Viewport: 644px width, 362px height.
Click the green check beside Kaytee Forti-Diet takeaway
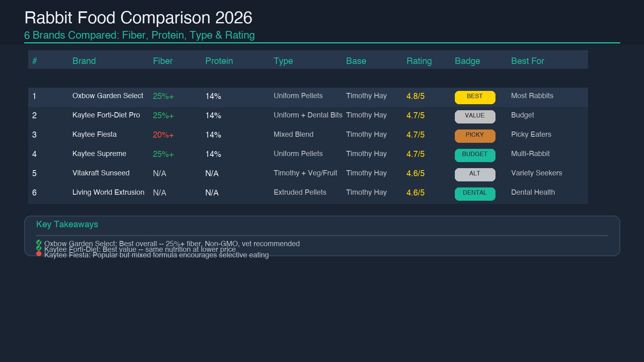point(39,248)
